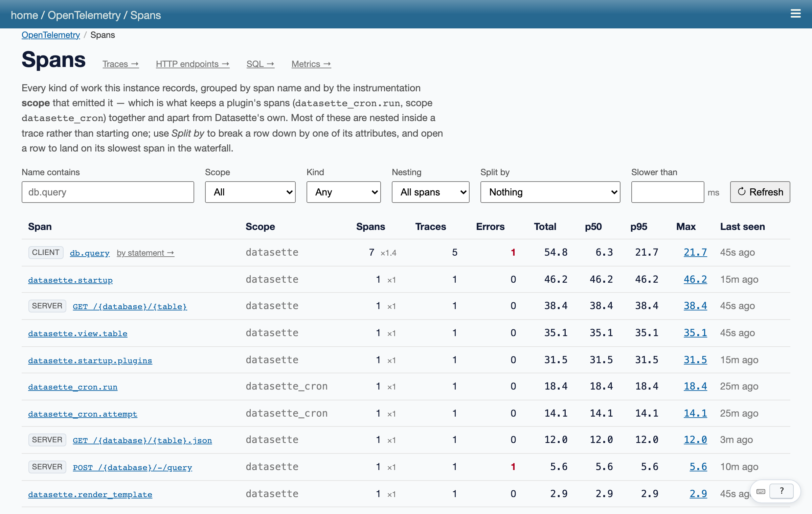This screenshot has height=514, width=812.
Task: Go to the Metrics page link
Action: point(311,64)
